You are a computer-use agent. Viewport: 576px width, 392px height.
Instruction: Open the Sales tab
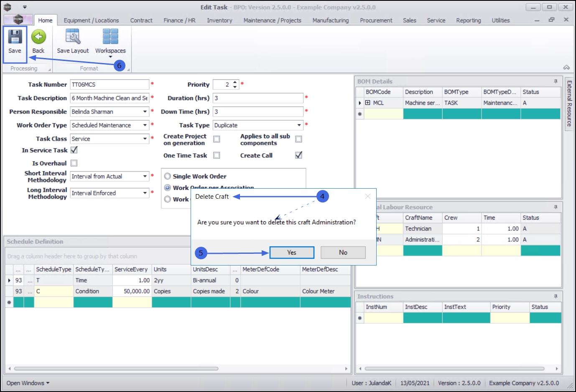(x=409, y=20)
